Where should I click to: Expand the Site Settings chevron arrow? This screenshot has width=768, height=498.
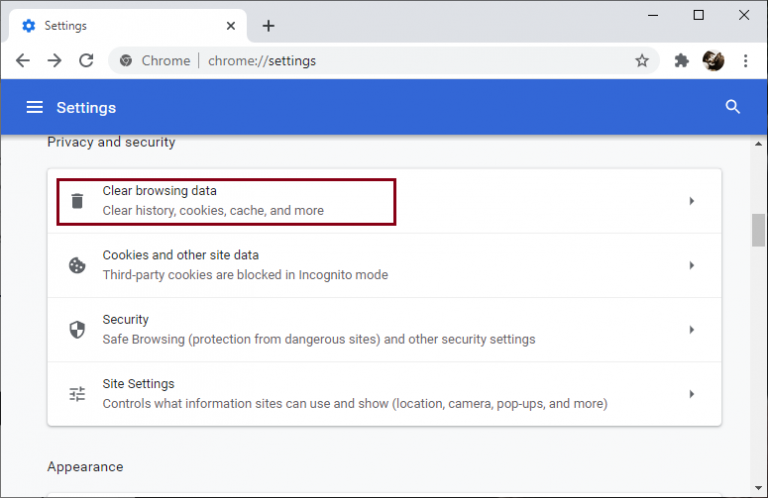pos(692,394)
